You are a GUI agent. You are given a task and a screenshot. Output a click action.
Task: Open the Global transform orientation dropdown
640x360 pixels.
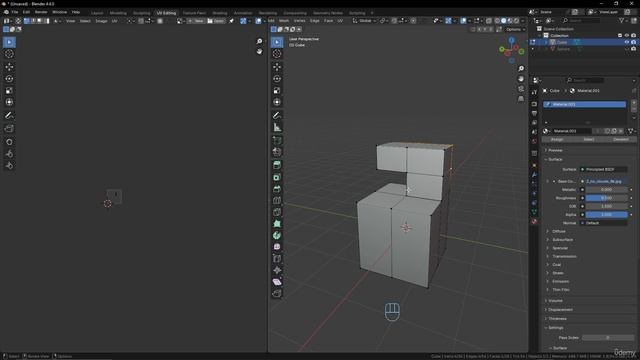(x=363, y=21)
